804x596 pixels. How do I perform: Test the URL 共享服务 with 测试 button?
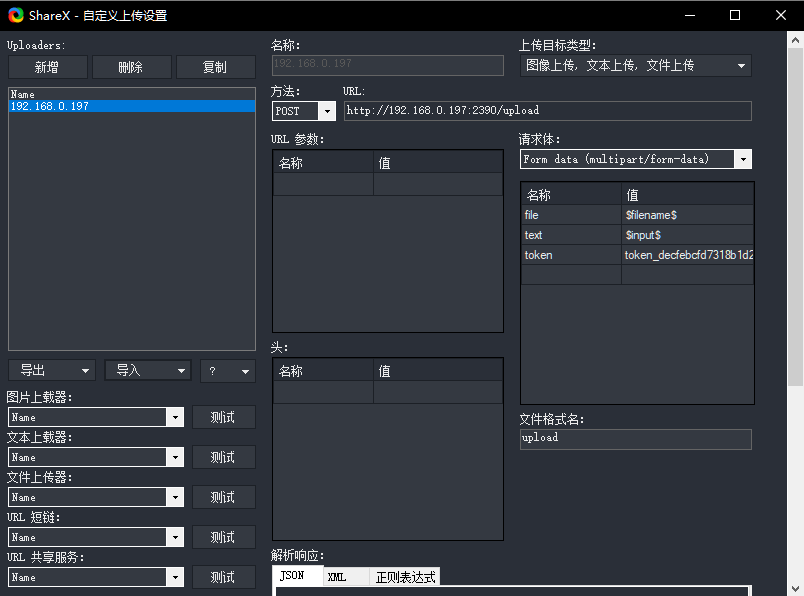coord(224,577)
